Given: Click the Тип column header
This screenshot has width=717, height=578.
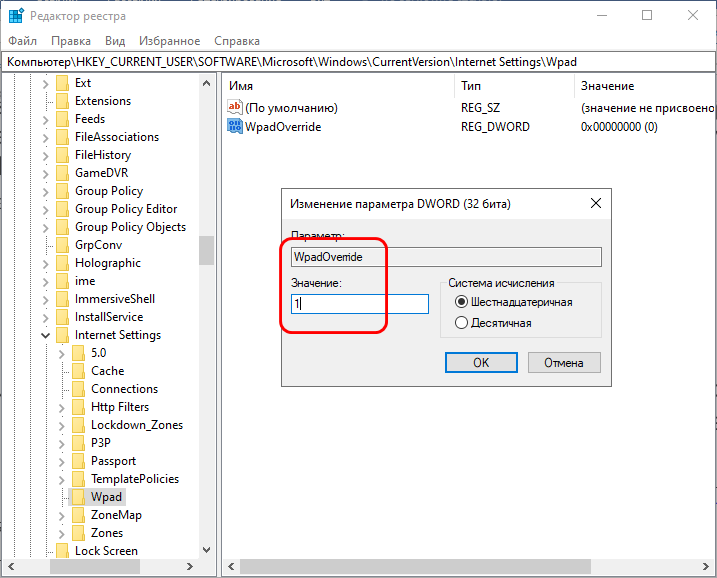Looking at the screenshot, I should tap(514, 86).
